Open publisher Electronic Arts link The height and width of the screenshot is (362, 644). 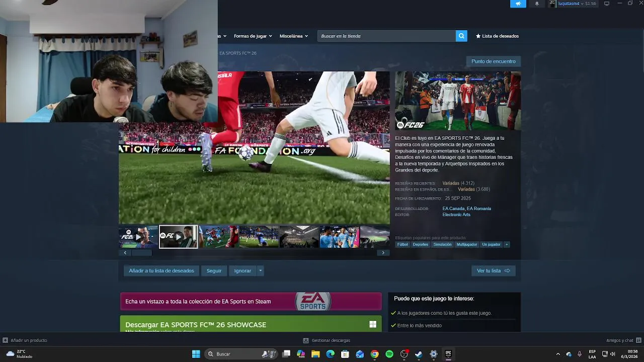(x=456, y=215)
